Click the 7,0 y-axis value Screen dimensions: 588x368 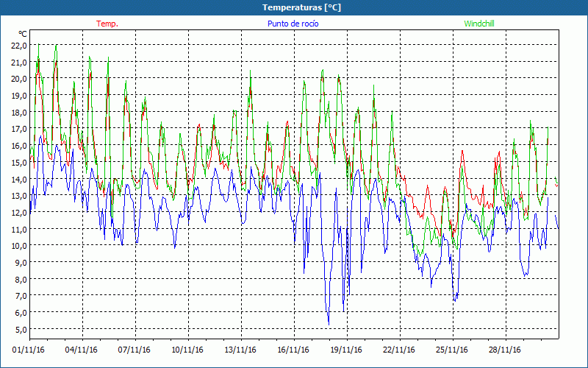21,296
